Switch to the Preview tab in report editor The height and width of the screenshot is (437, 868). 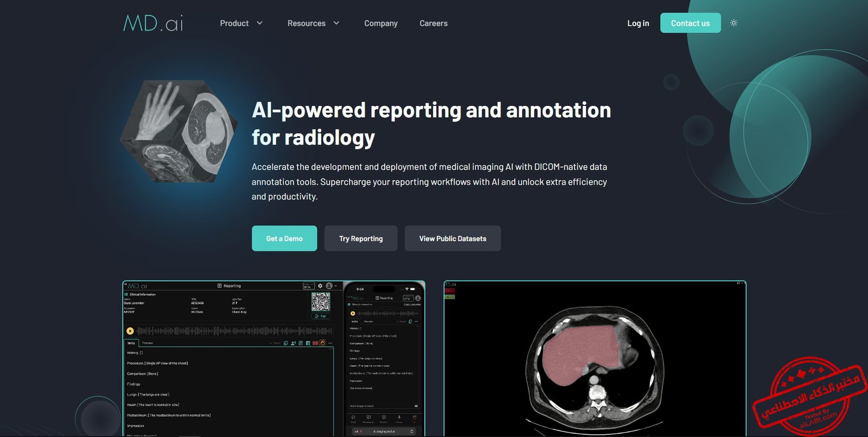(148, 343)
